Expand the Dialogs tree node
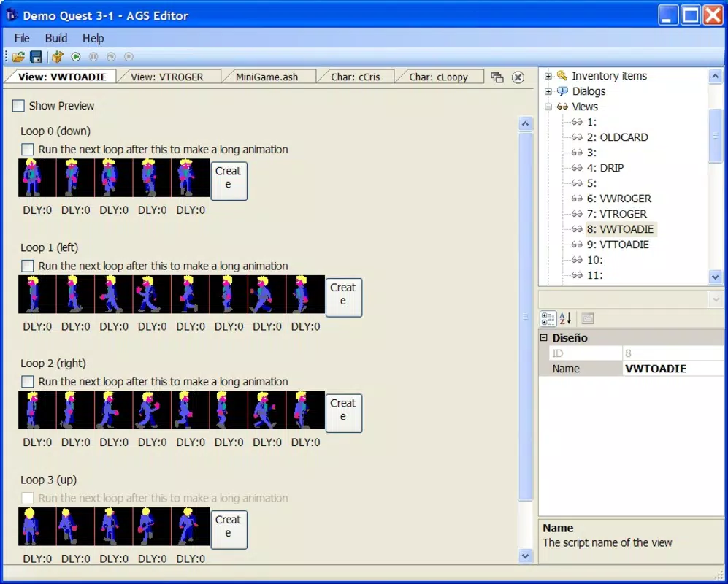Viewport: 728px width, 584px height. coord(548,91)
